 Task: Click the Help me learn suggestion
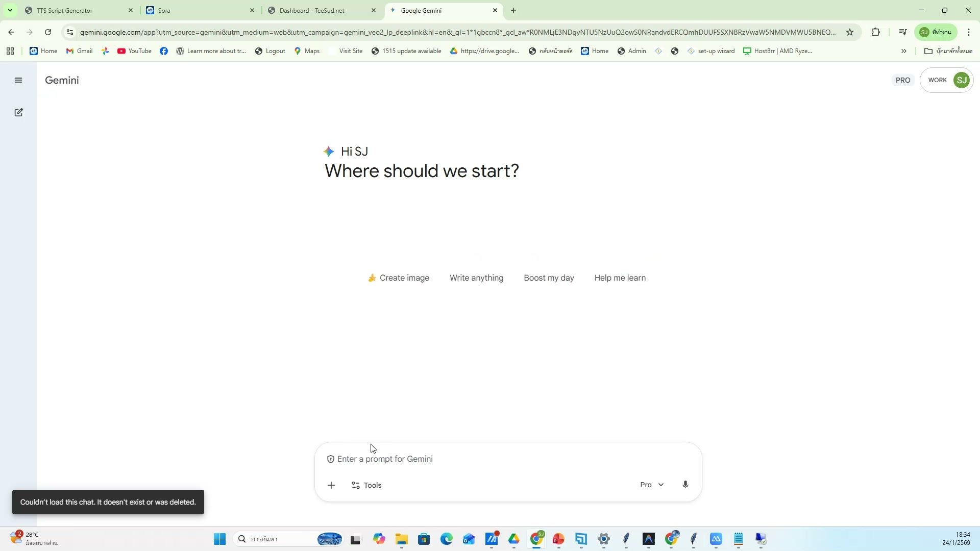pos(620,278)
